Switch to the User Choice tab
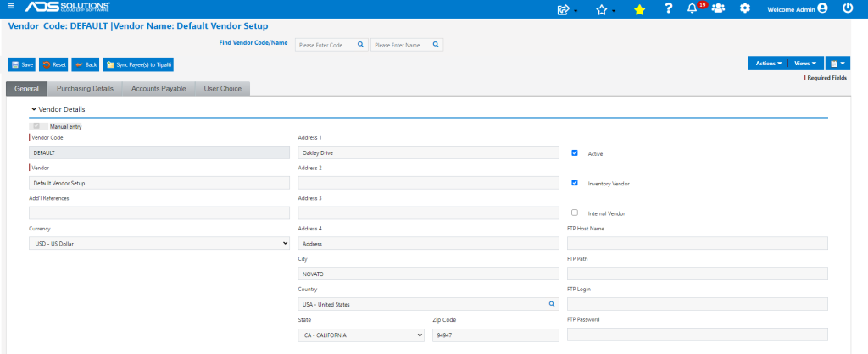This screenshot has width=868, height=354. [x=223, y=88]
